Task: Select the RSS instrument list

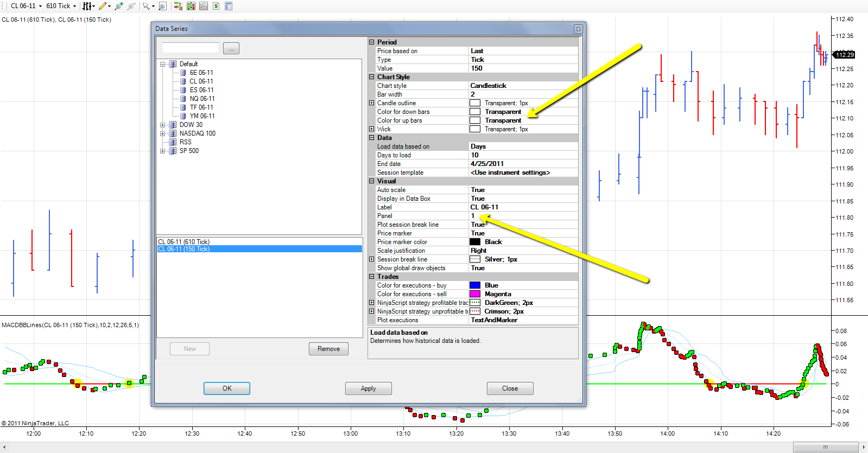Action: click(185, 142)
